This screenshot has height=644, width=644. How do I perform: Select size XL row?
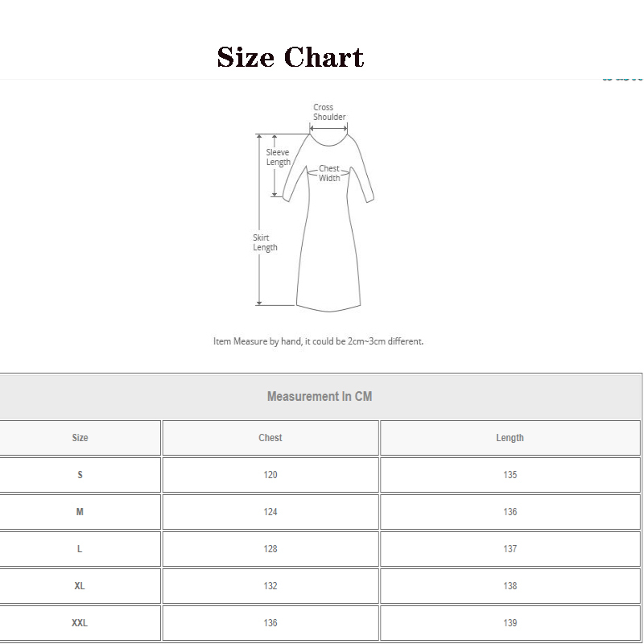80,586
